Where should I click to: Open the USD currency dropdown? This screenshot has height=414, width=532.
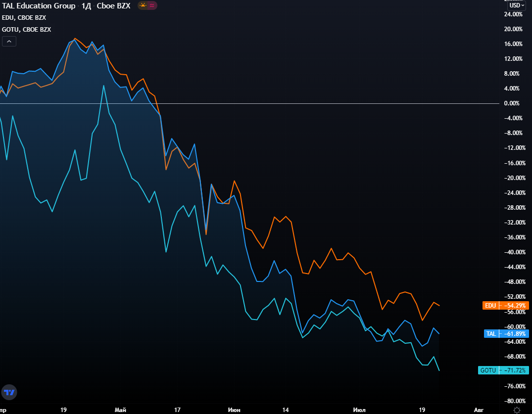coord(517,5)
